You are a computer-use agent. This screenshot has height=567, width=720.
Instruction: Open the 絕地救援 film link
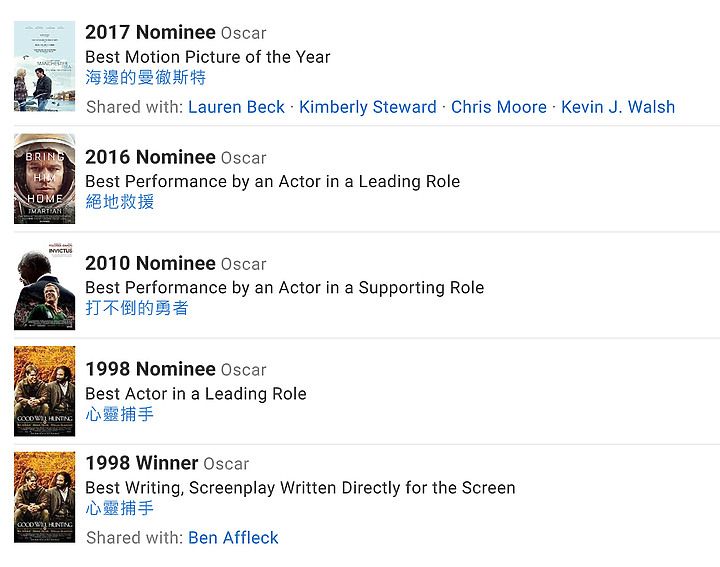(120, 202)
